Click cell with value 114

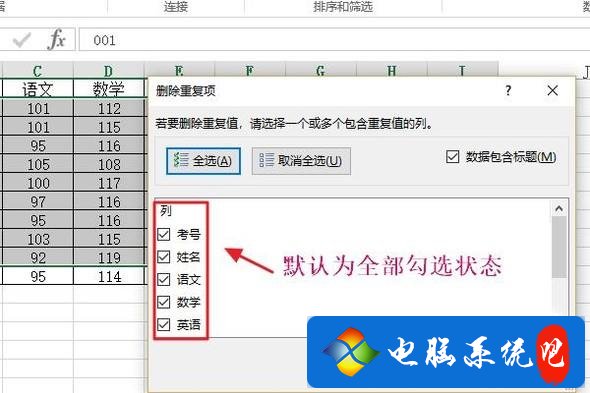pos(109,277)
